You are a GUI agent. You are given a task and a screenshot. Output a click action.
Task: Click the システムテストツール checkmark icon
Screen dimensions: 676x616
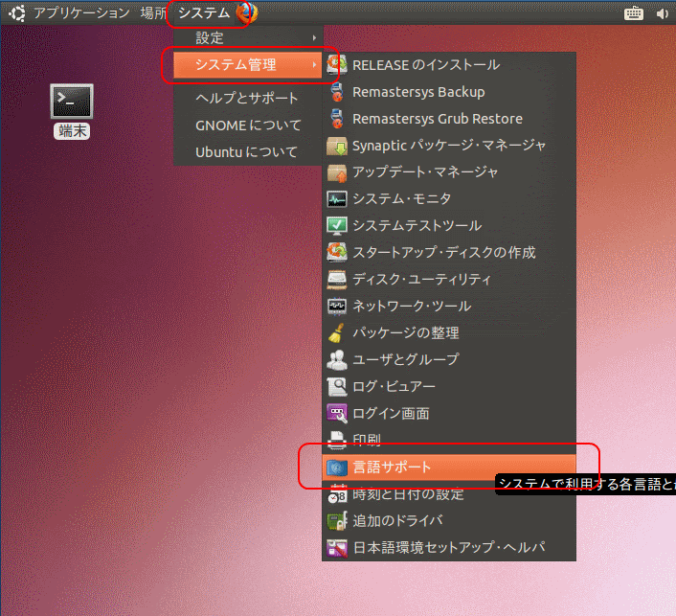337,225
